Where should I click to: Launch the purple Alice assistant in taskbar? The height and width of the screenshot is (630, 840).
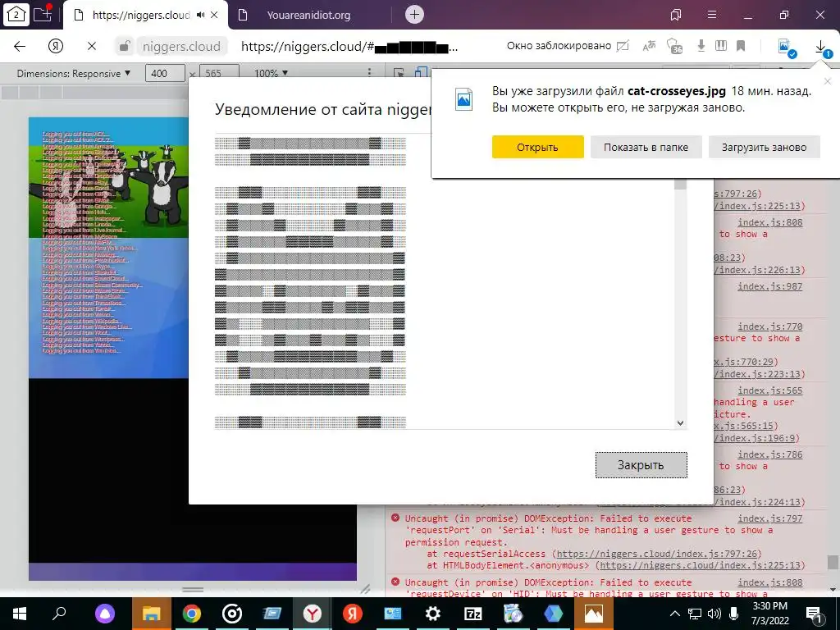pyautogui.click(x=104, y=614)
